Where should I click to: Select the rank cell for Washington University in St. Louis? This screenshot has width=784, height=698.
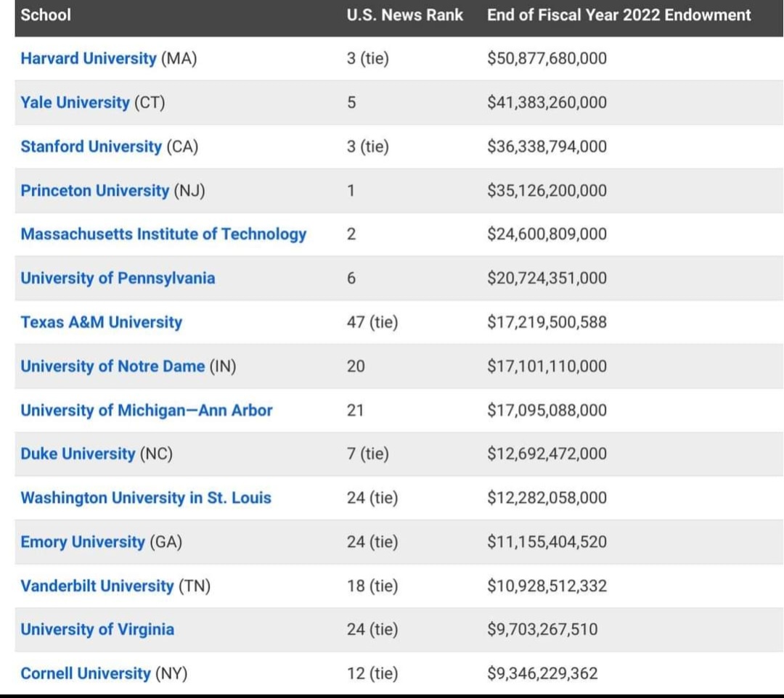[x=372, y=498]
